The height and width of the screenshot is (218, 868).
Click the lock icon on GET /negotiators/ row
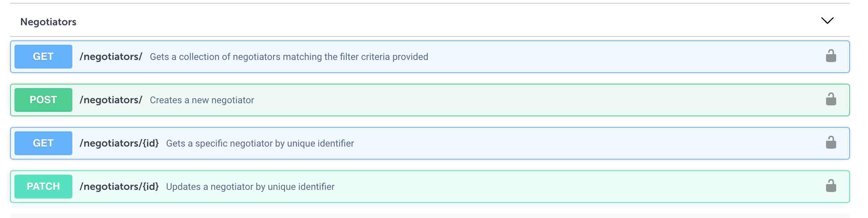coord(830,57)
